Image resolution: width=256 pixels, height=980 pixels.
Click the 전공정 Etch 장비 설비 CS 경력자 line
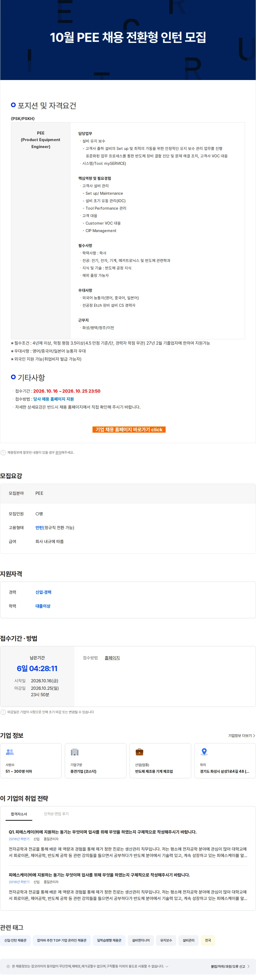click(109, 305)
